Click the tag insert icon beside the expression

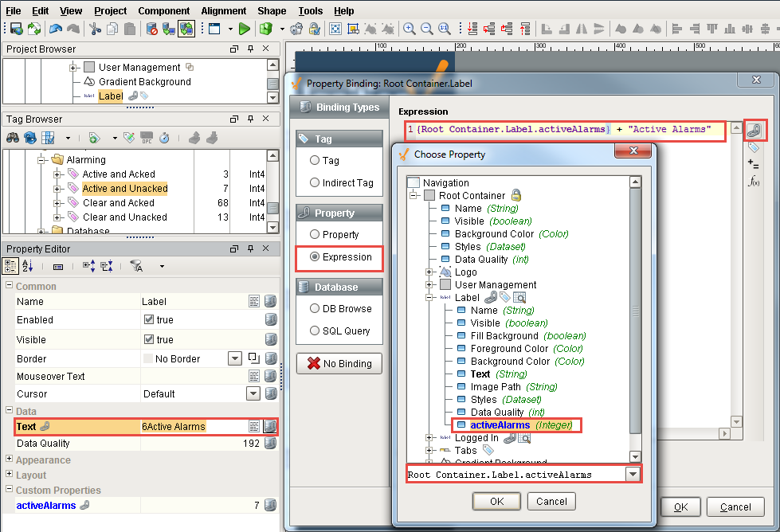[x=753, y=148]
